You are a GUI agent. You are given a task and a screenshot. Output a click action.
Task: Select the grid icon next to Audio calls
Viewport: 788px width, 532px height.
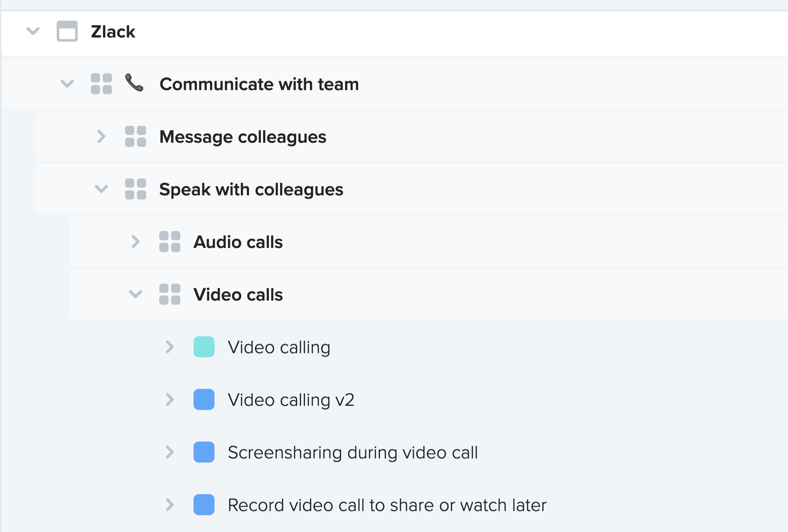(169, 242)
